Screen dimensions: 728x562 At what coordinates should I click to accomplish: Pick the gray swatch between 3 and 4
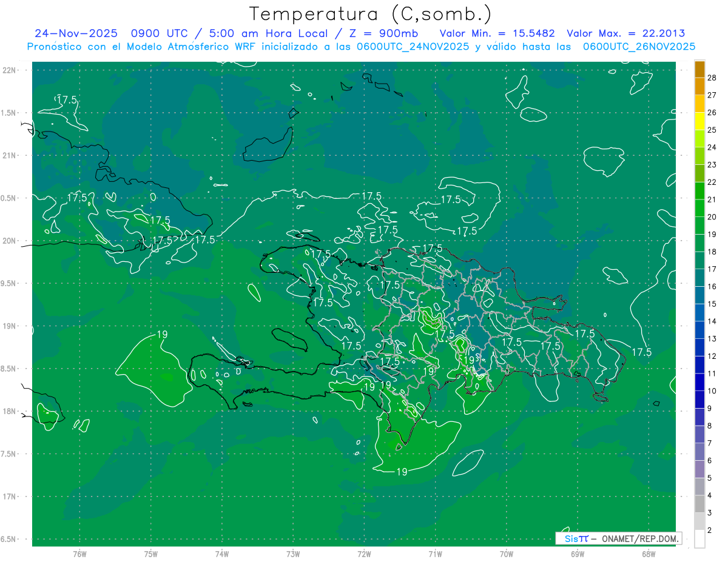pos(699,504)
